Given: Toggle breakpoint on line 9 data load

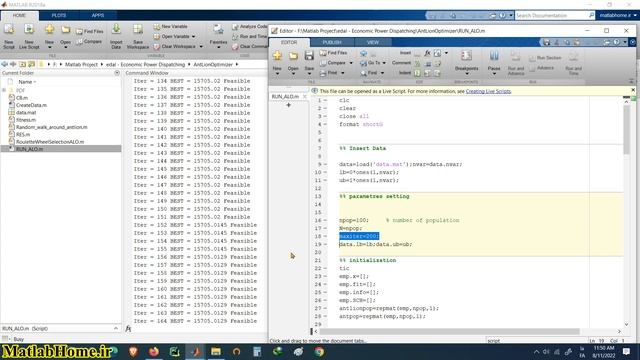Looking at the screenshot, I should 325,164.
